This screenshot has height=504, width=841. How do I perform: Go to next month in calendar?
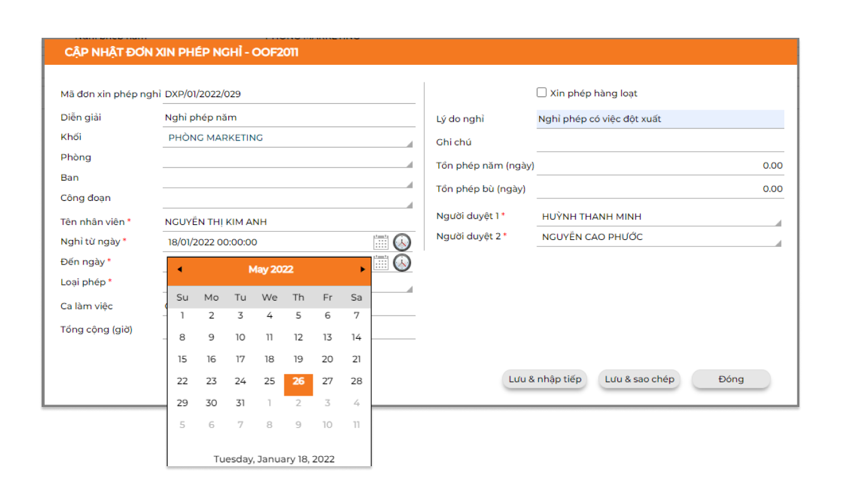tap(362, 270)
